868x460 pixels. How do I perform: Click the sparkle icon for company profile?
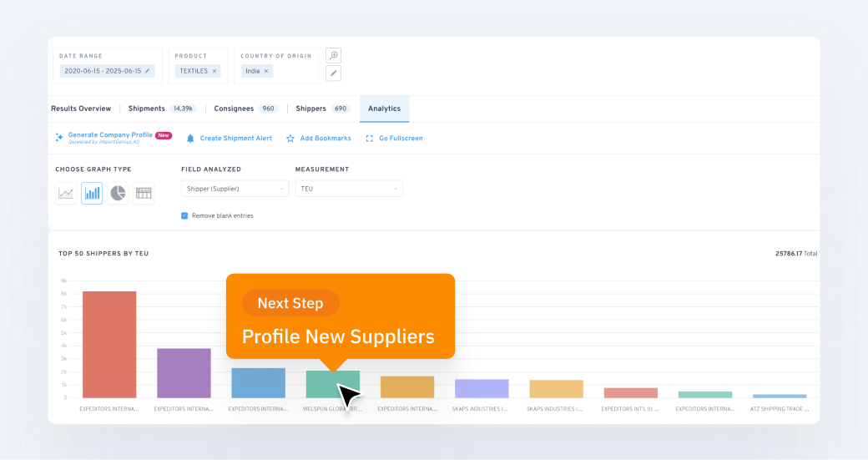tap(59, 137)
